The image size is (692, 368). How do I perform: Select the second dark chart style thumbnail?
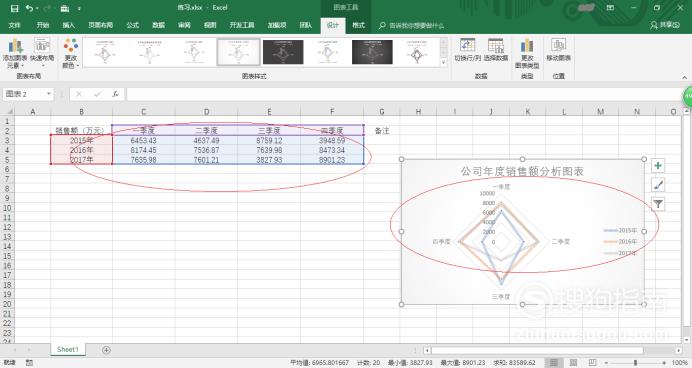point(372,52)
